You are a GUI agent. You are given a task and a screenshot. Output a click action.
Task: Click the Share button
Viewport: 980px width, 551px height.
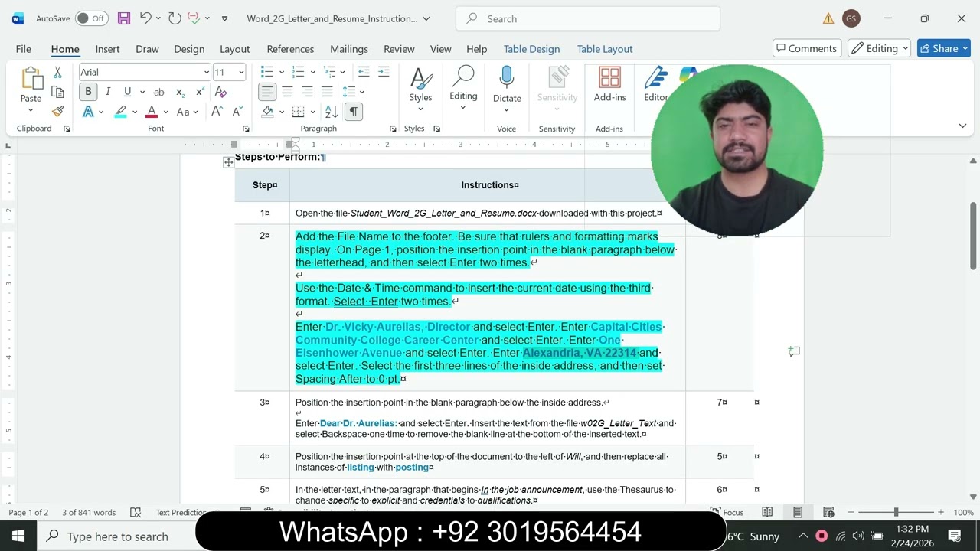[x=945, y=48]
